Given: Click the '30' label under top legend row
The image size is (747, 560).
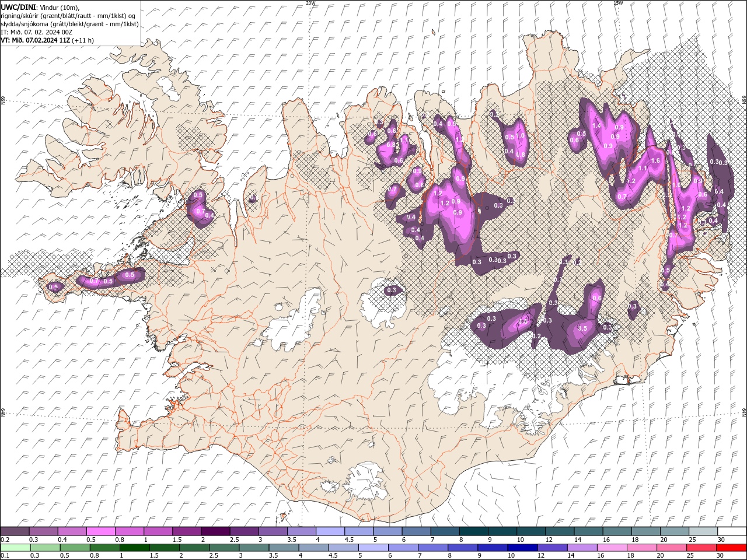Looking at the screenshot, I should 722,540.
